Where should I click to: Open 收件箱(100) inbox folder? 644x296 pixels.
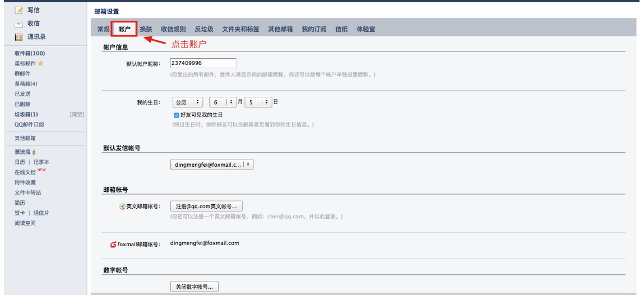coord(30,53)
